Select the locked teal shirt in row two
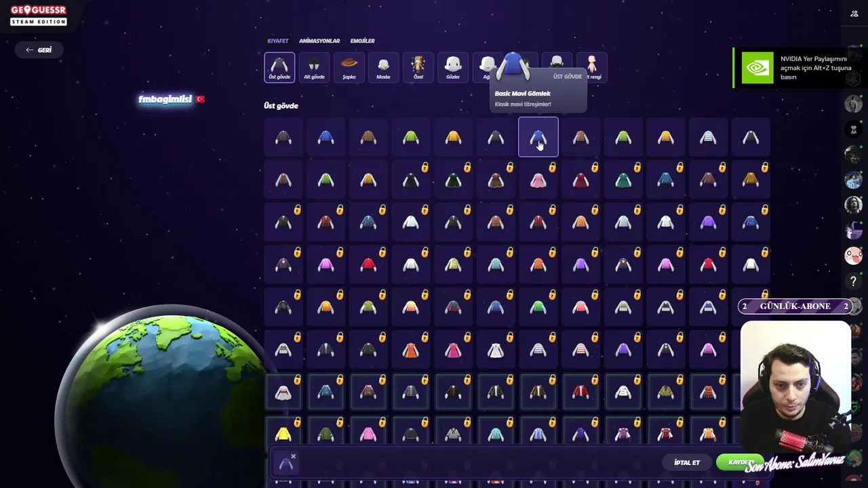Image resolution: width=868 pixels, height=488 pixels. [x=623, y=180]
